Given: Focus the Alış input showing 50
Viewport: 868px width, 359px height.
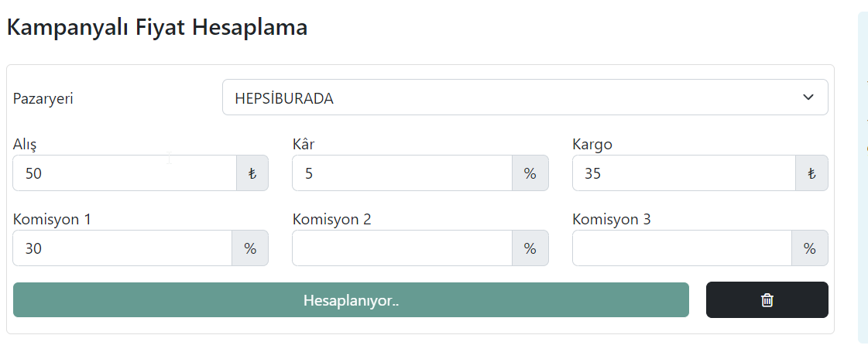Looking at the screenshot, I should [x=125, y=173].
